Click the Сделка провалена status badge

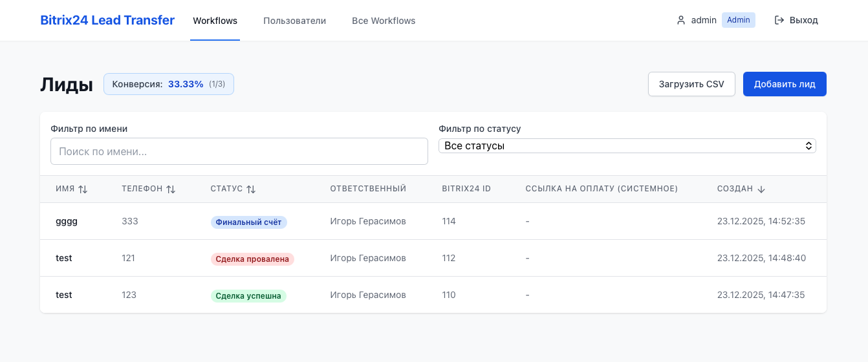pyautogui.click(x=252, y=259)
